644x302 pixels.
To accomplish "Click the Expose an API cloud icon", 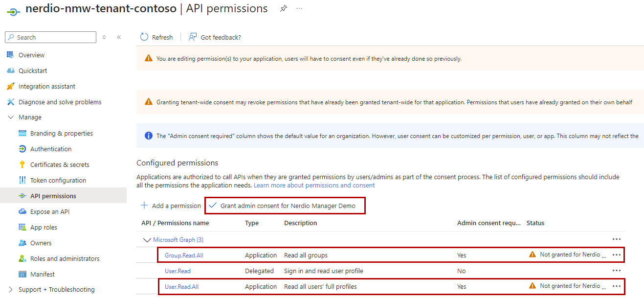I will point(22,211).
